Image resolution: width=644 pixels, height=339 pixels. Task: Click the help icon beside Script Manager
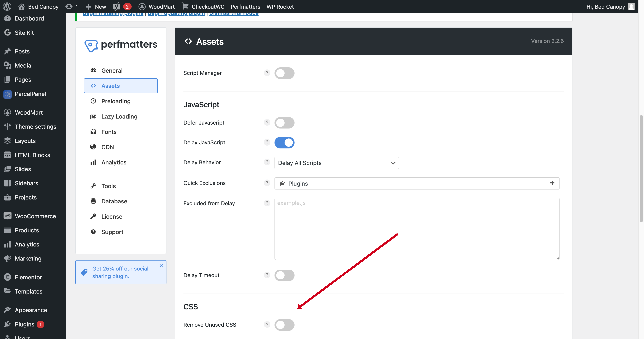[x=267, y=73]
